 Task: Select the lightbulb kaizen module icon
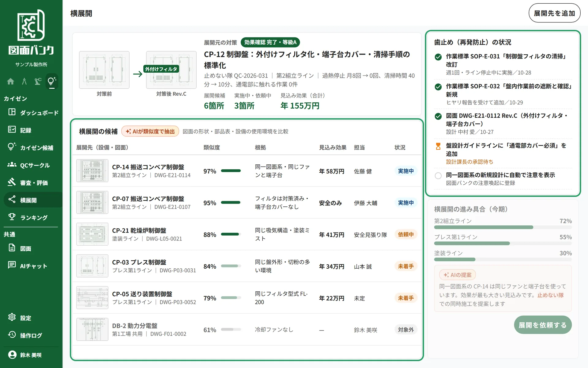click(52, 81)
